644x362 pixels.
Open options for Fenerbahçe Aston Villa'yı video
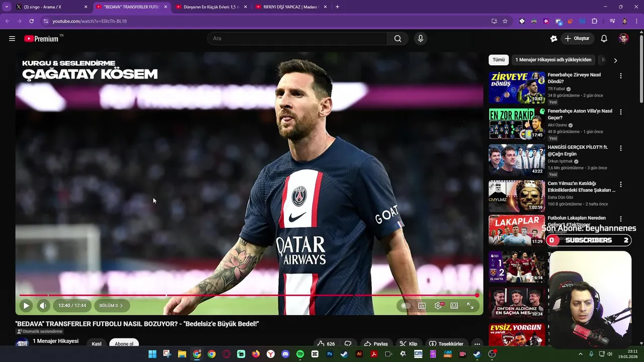[620, 112]
